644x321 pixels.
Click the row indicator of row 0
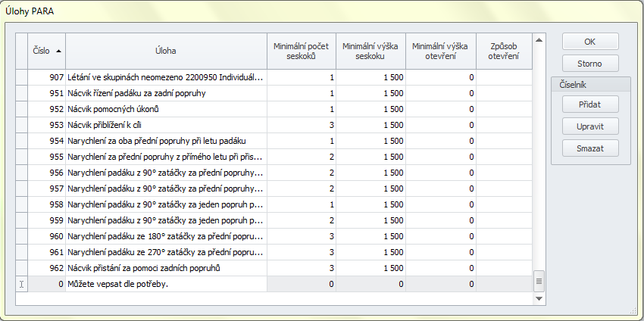click(22, 284)
